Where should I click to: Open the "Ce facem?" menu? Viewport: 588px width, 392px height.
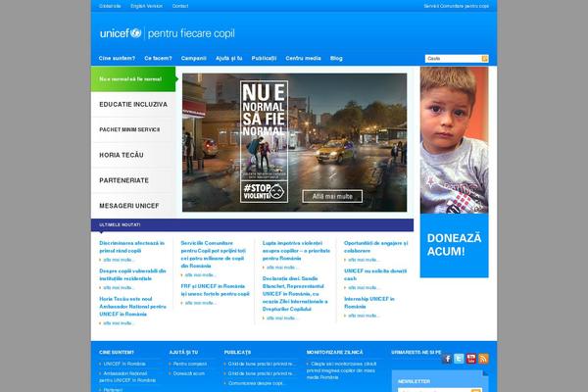click(158, 58)
